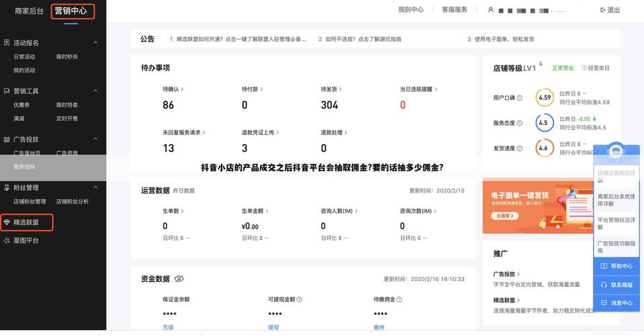Click the 精选联盟 diamond icon
Image resolution: width=644 pixels, height=336 pixels.
(7, 222)
